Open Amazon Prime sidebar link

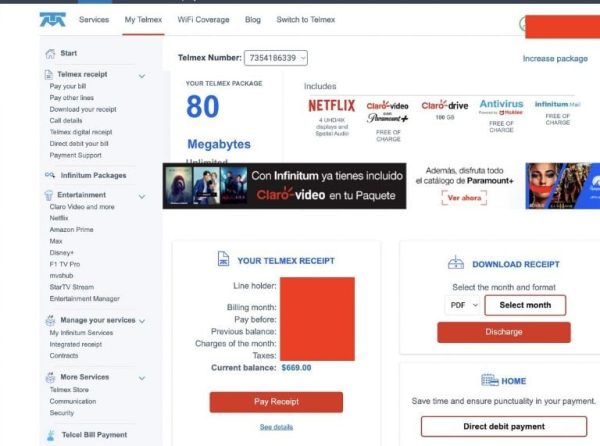(x=71, y=230)
